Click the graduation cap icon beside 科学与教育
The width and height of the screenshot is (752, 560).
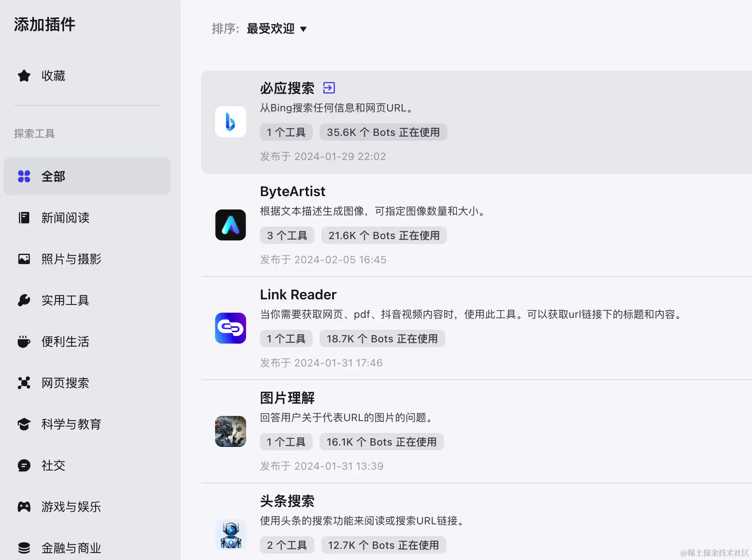click(x=24, y=424)
